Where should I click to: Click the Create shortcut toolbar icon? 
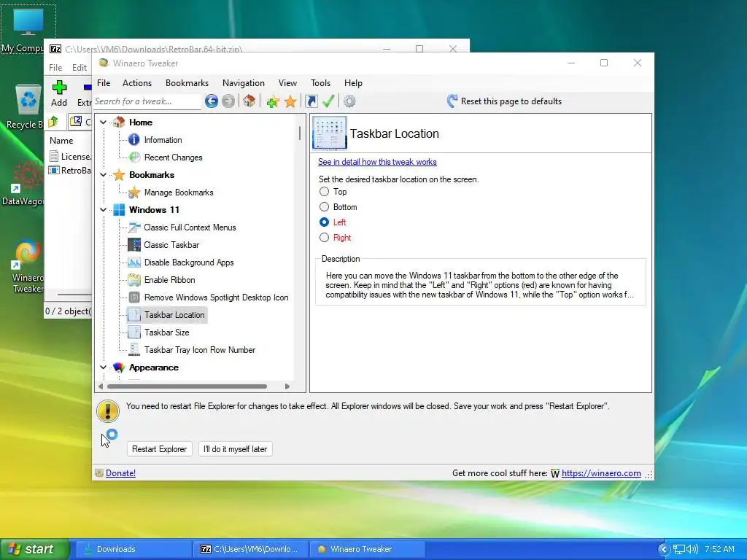coord(311,101)
